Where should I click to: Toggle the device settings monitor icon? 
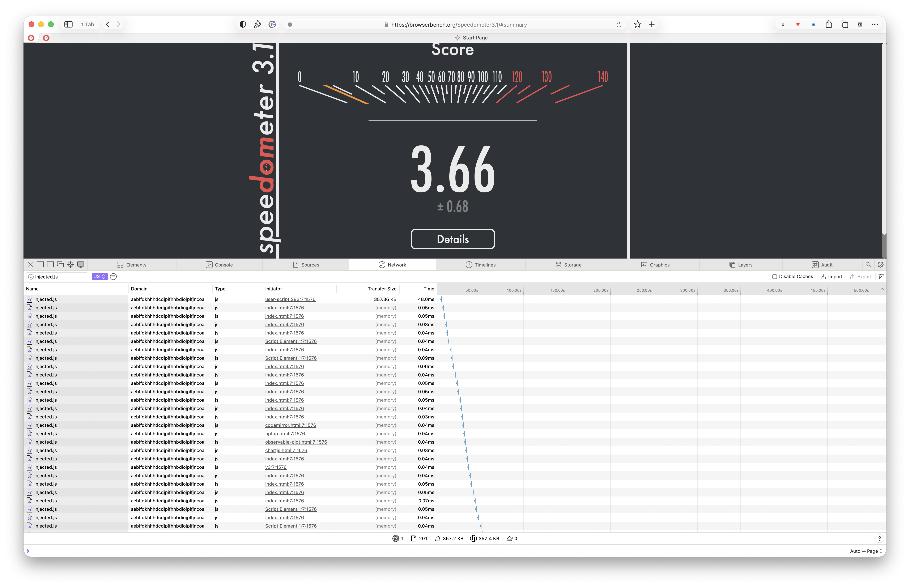[81, 265]
